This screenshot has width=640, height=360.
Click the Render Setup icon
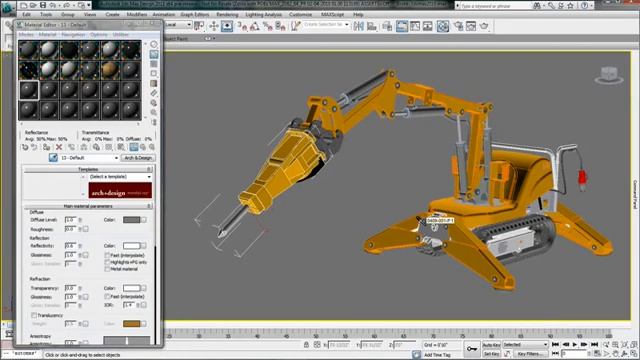pyautogui.click(x=458, y=26)
